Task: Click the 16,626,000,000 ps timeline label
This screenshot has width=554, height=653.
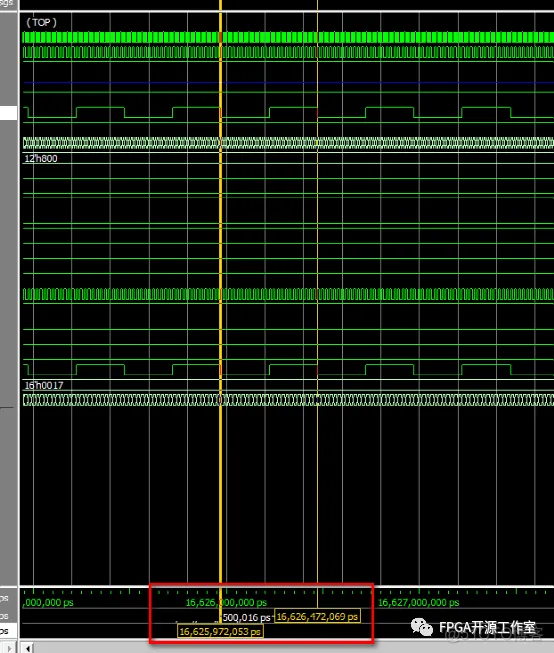Action: 226,602
